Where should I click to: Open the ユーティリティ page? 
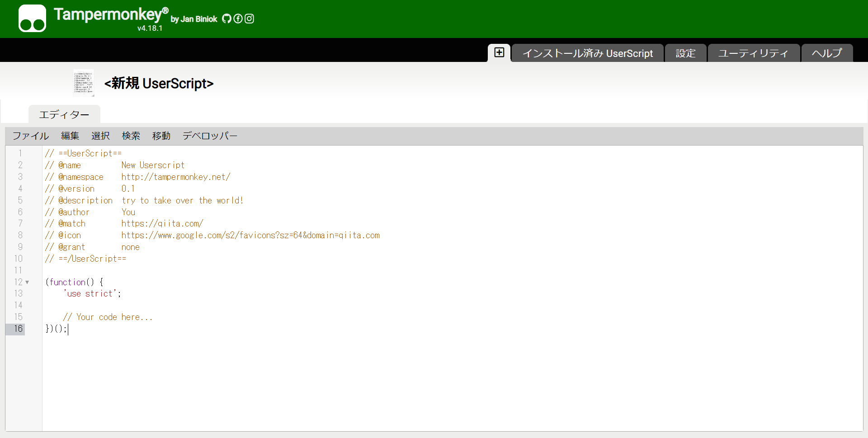[x=753, y=53]
